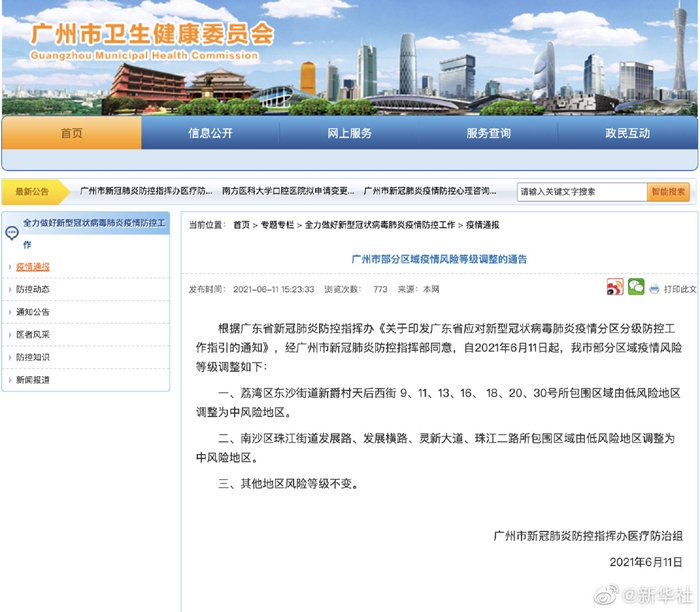The width and height of the screenshot is (700, 612).
Task: Select 疫情通报 in the left sidebar
Action: click(33, 267)
